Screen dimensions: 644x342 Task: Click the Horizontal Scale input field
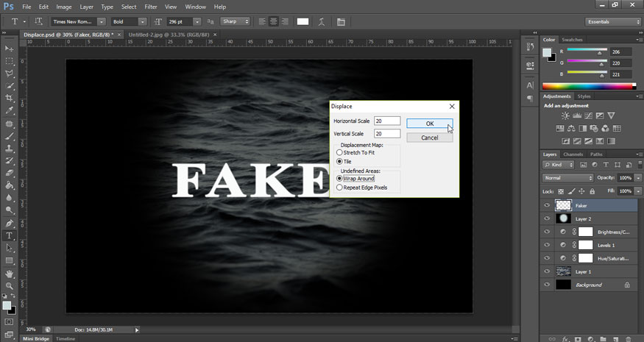[387, 121]
